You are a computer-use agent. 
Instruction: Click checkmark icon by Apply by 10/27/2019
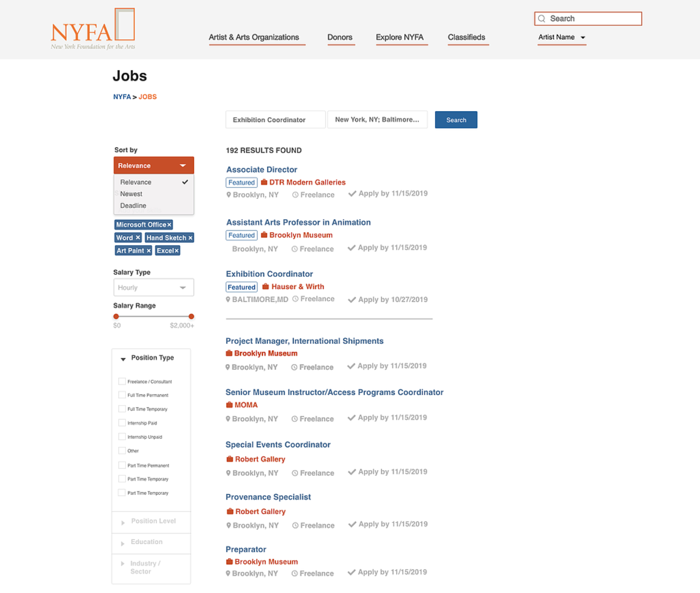click(x=352, y=300)
